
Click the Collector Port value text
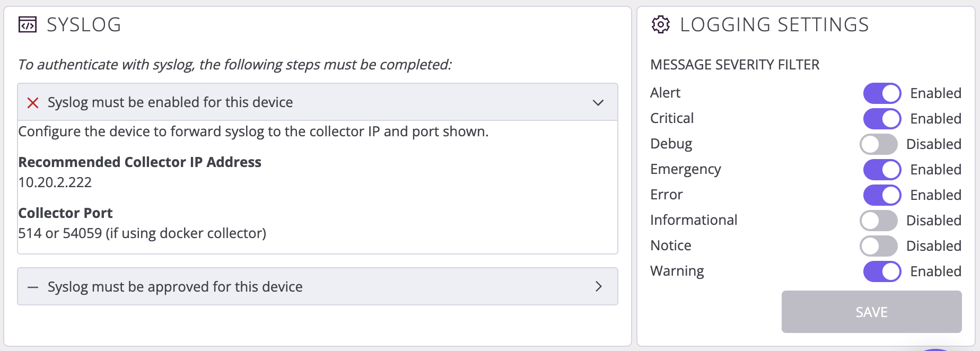[x=142, y=233]
